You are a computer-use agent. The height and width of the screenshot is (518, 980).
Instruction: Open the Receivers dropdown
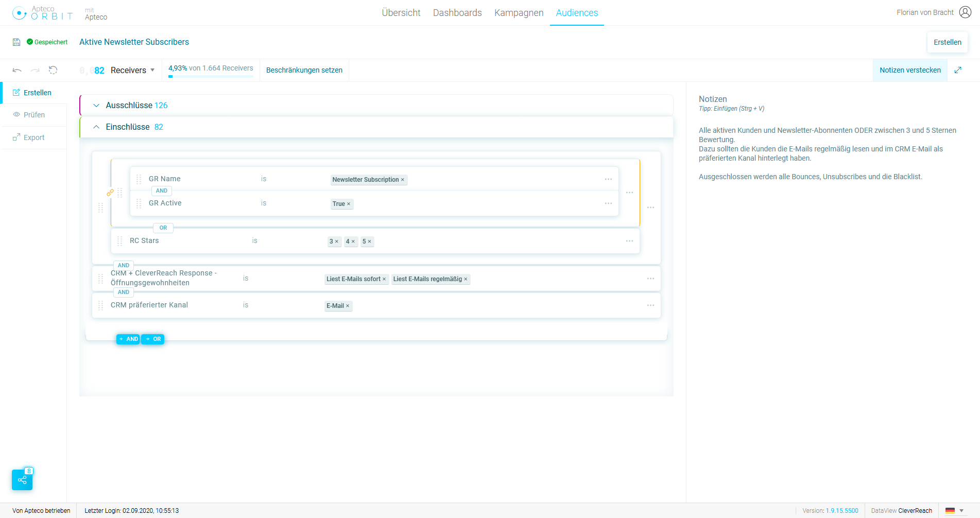pyautogui.click(x=133, y=71)
